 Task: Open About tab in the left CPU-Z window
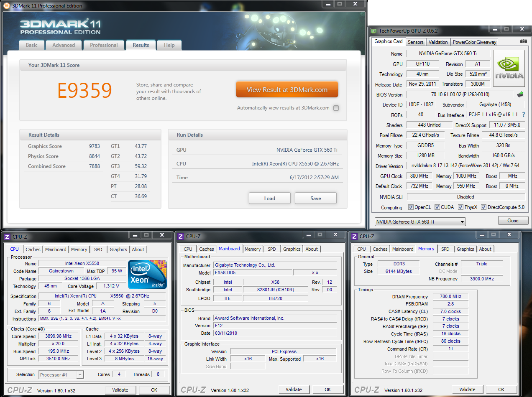[x=138, y=249]
